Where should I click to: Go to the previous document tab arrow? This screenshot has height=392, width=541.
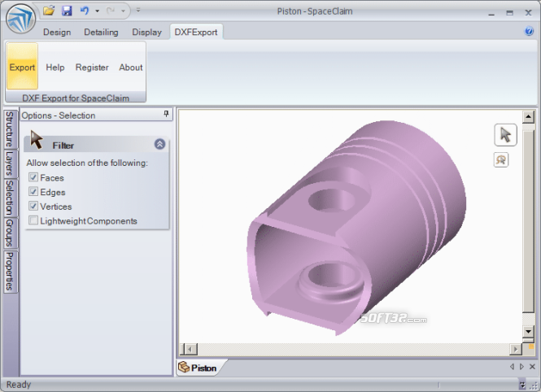pos(512,367)
